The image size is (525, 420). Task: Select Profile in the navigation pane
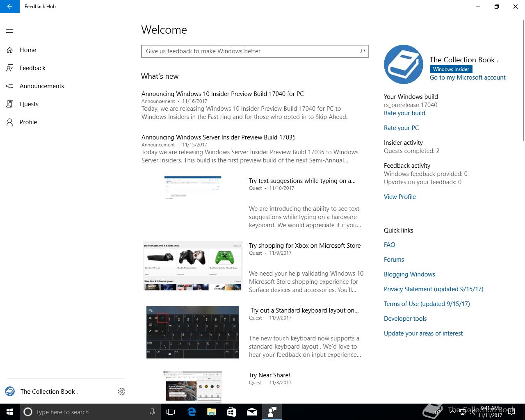tap(28, 122)
